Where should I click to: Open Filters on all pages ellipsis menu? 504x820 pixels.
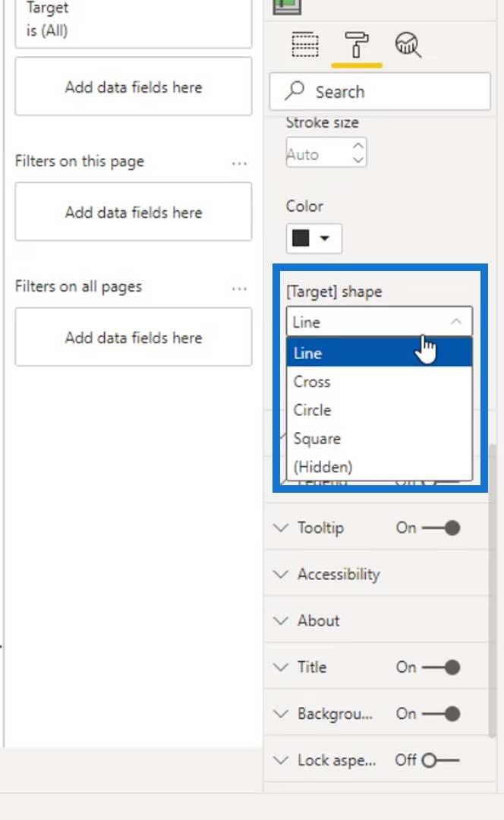coord(239,289)
